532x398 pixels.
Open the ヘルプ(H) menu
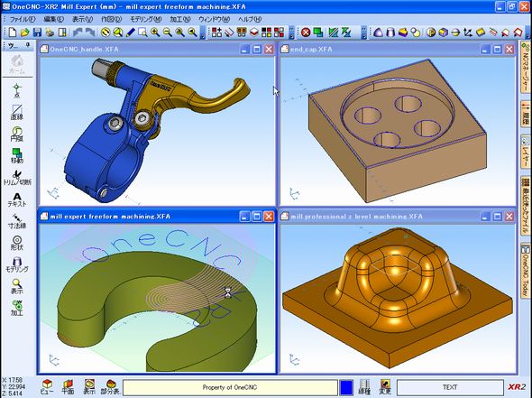click(250, 19)
